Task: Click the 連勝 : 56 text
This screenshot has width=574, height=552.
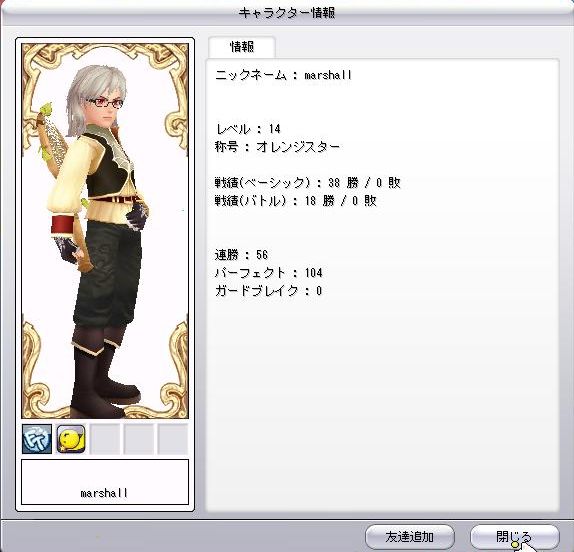Action: [241, 255]
